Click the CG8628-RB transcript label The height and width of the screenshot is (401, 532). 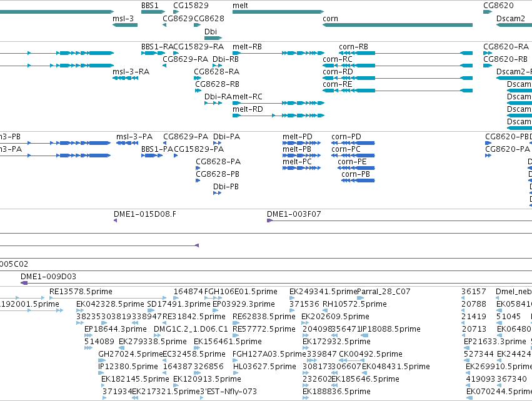click(x=217, y=84)
